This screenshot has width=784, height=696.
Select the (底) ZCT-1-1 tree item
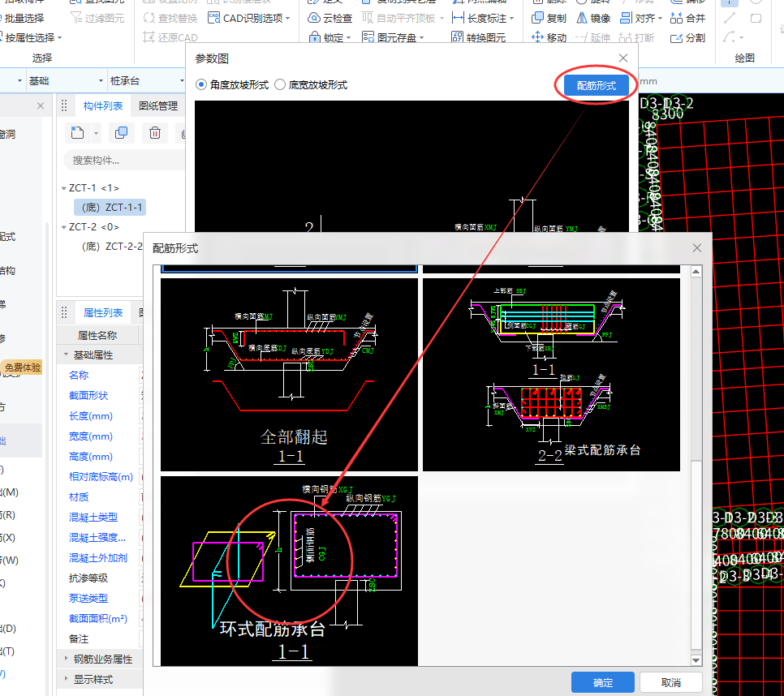pyautogui.click(x=112, y=208)
